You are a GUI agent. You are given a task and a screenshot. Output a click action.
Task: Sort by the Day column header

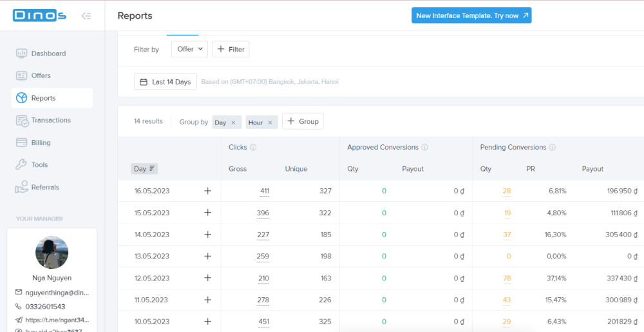click(x=144, y=169)
